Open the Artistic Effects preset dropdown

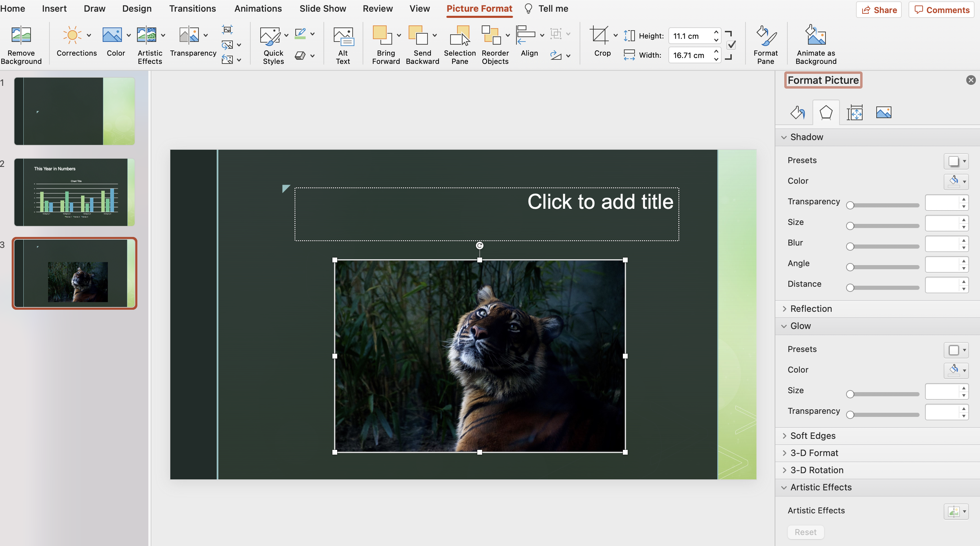coord(956,511)
